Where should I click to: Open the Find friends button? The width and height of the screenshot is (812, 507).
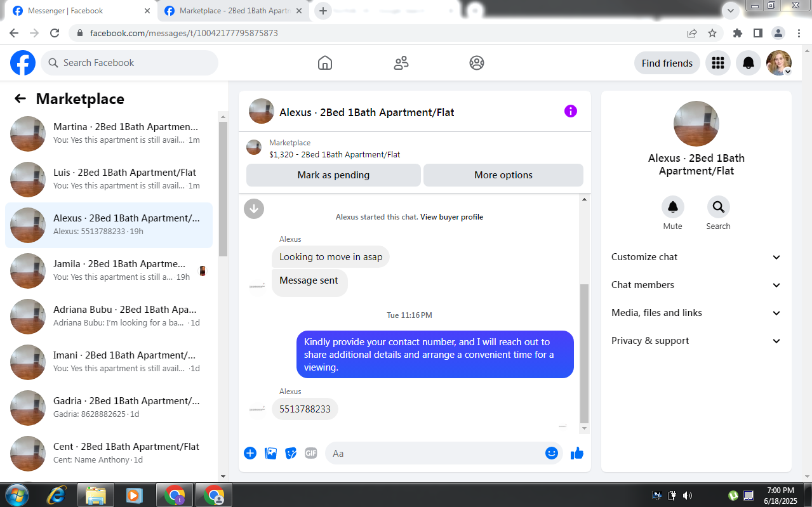(x=667, y=63)
